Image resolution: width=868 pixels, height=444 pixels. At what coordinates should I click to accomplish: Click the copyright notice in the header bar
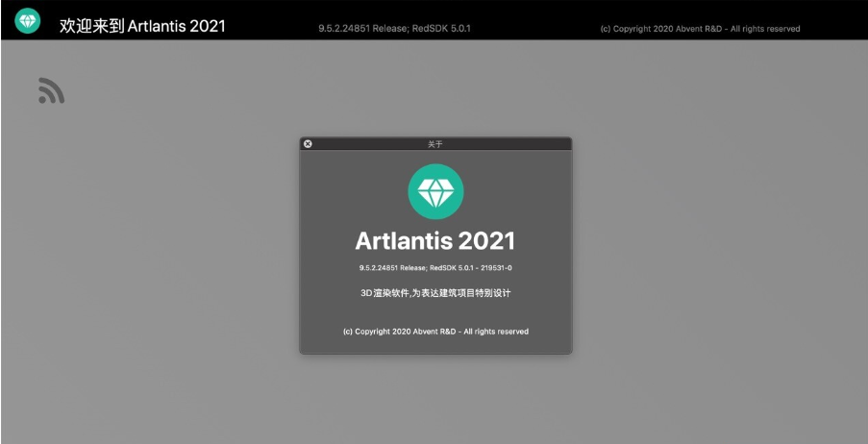701,29
